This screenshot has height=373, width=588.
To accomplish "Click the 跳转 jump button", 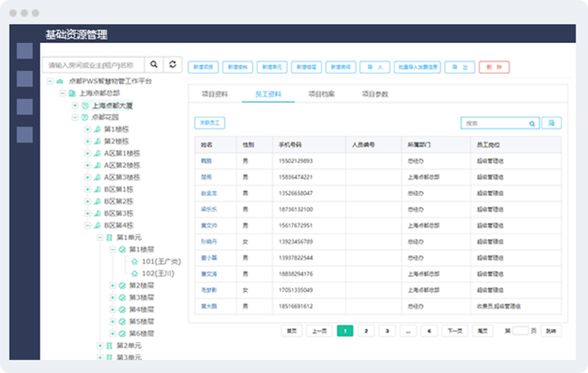I will click(551, 331).
